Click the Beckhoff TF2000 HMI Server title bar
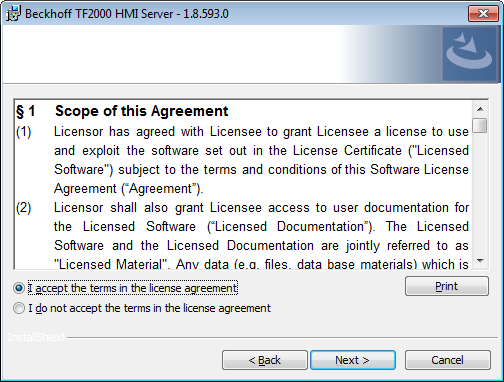The height and width of the screenshot is (382, 504). (x=233, y=14)
